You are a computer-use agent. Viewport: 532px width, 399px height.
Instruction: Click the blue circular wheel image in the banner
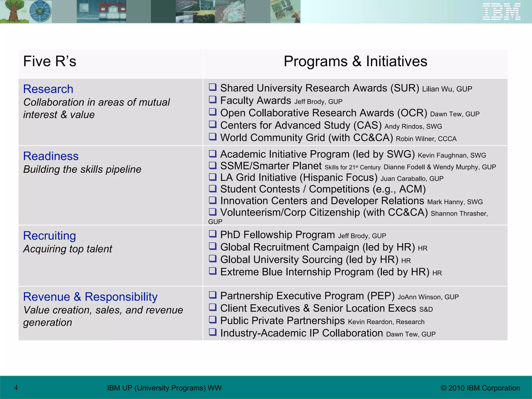pos(40,11)
